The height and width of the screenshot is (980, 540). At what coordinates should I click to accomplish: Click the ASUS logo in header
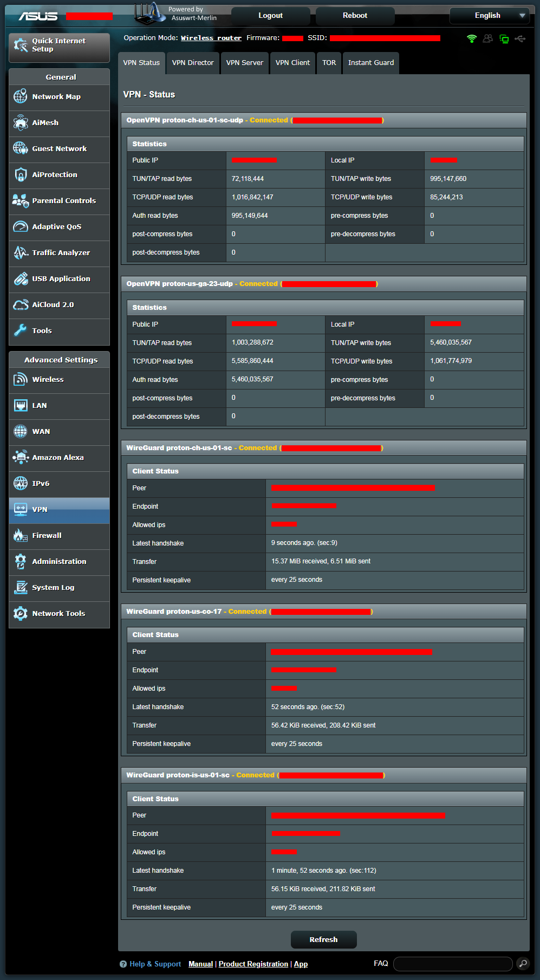coord(38,16)
